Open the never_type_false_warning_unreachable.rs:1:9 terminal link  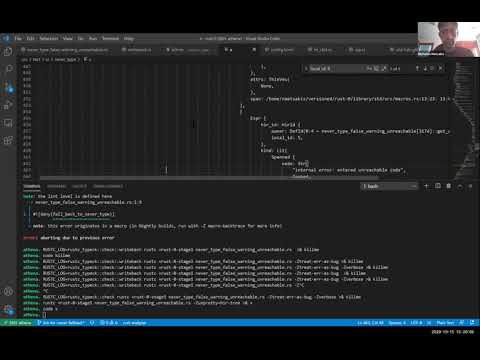88,202
